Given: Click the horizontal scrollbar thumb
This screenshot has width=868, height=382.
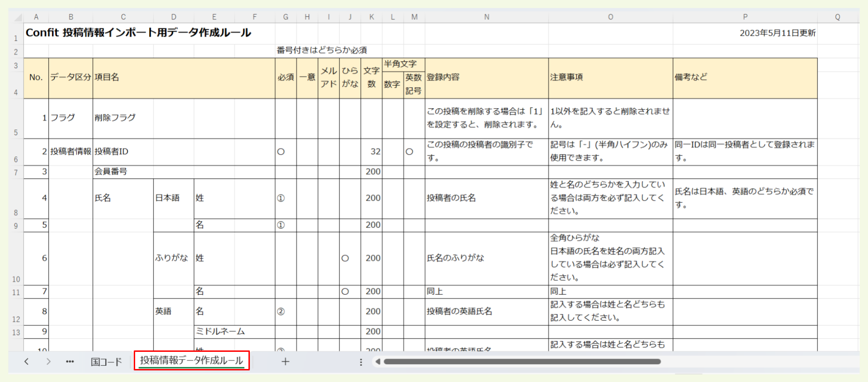Looking at the screenshot, I should click(x=522, y=362).
